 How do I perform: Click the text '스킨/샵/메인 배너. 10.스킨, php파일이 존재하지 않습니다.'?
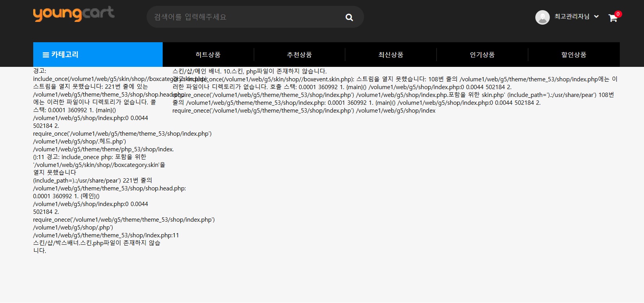[x=249, y=71]
